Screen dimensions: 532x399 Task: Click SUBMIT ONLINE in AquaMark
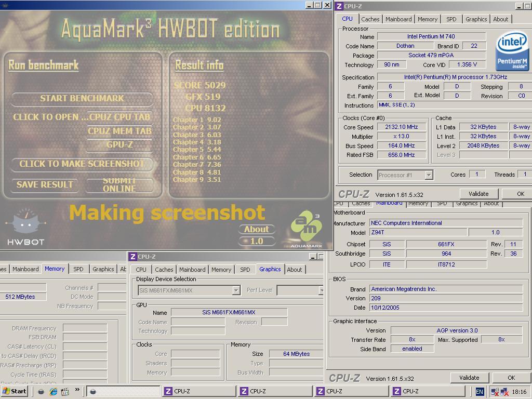click(119, 185)
